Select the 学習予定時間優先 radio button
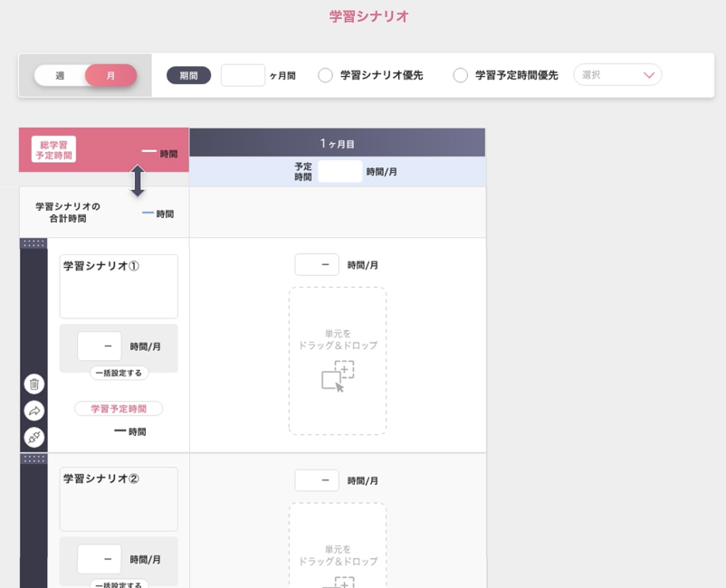The width and height of the screenshot is (726, 588). click(x=461, y=76)
